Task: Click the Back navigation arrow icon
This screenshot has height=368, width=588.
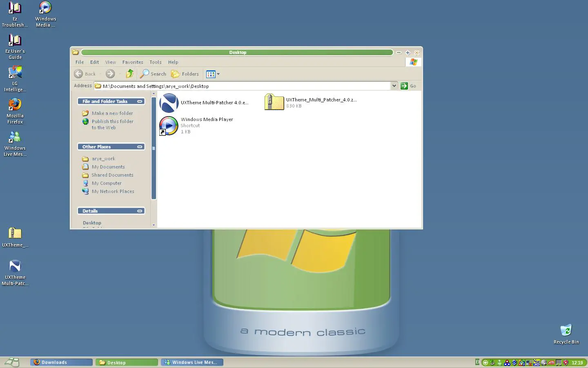Action: (79, 74)
